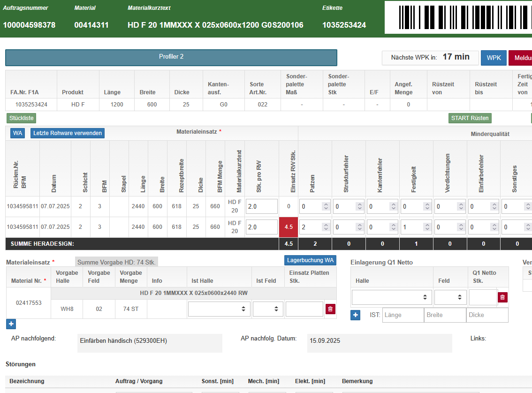The height and width of the screenshot is (393, 532).
Task: Click trash icon in Einlagerung Q1 Netto
Action: pyautogui.click(x=502, y=297)
